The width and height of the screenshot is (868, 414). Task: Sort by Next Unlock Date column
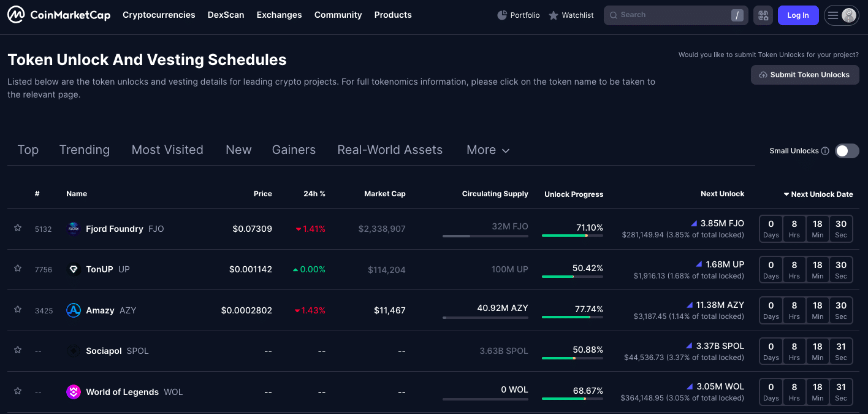pyautogui.click(x=818, y=194)
